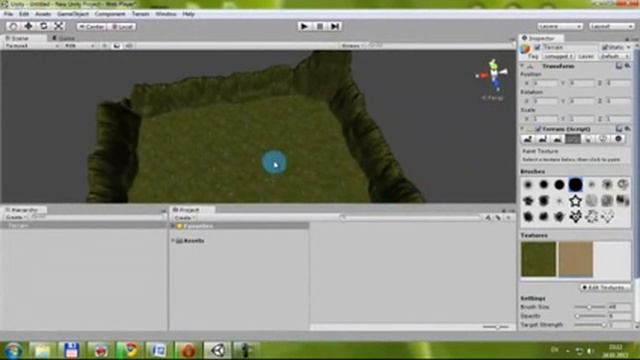
Task: Open the Textured draw mode dropdown
Action: [32, 46]
